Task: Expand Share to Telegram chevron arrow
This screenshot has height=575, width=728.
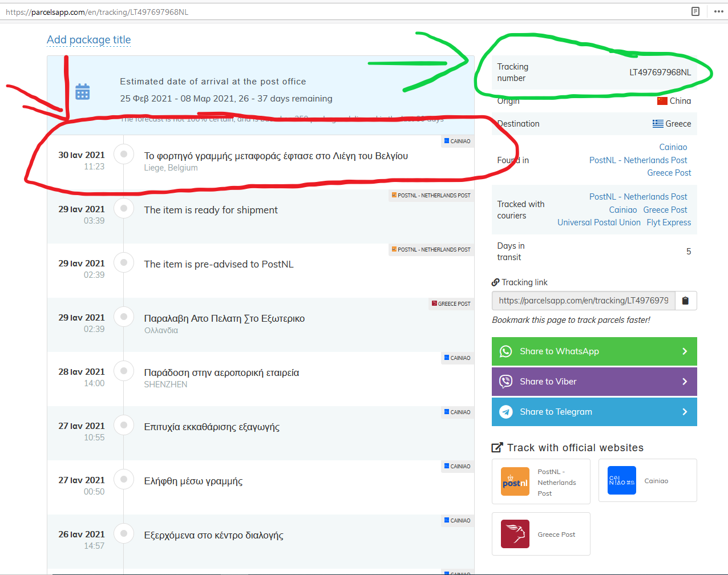Action: point(685,412)
